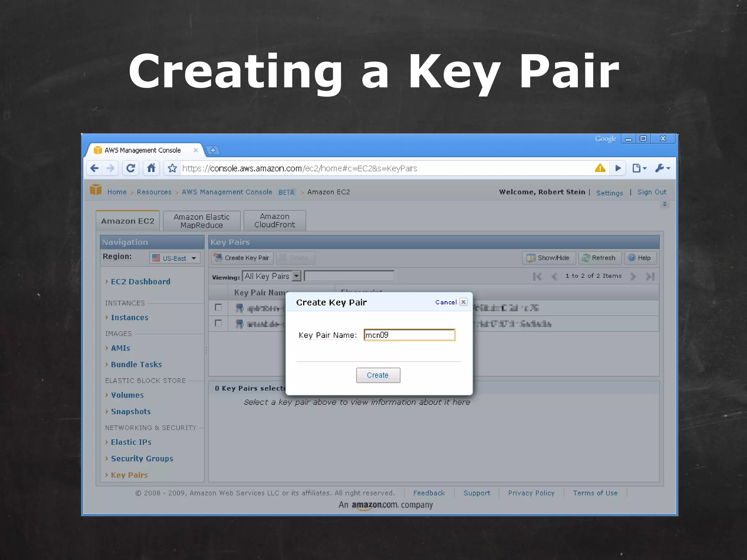
Task: Open Snapshots in navigation
Action: [131, 412]
